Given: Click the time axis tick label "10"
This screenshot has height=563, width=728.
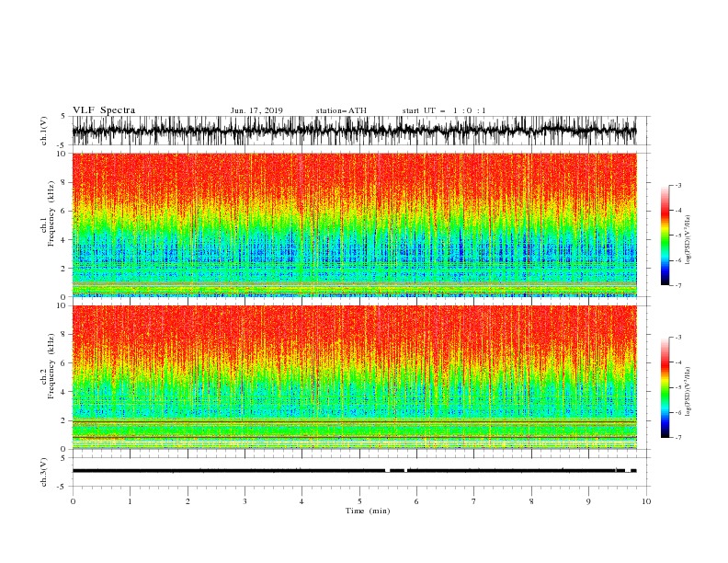Looking at the screenshot, I should pyautogui.click(x=646, y=501).
